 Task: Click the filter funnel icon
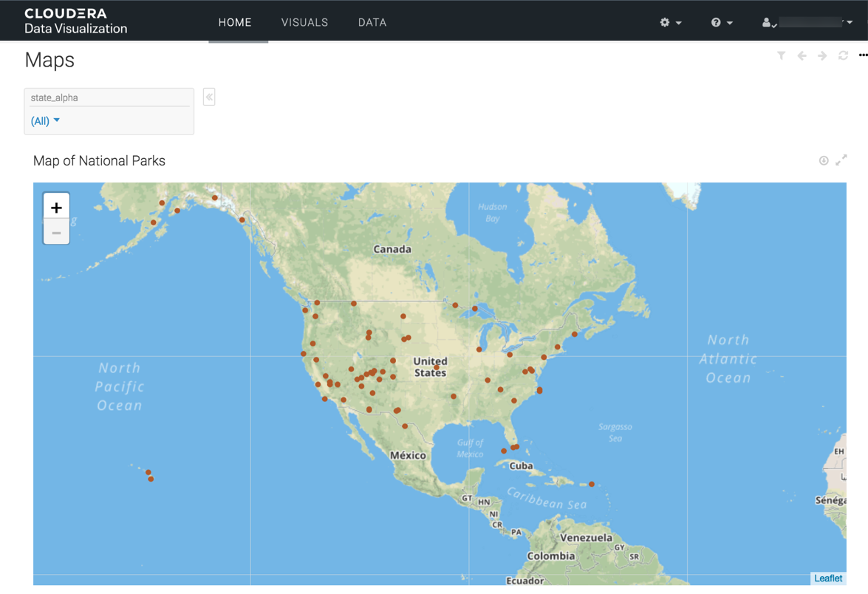[781, 55]
